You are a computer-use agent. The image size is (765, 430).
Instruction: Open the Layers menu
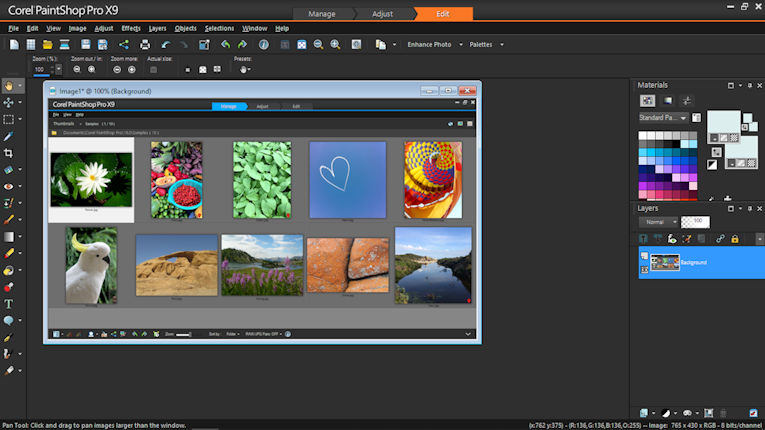point(157,28)
